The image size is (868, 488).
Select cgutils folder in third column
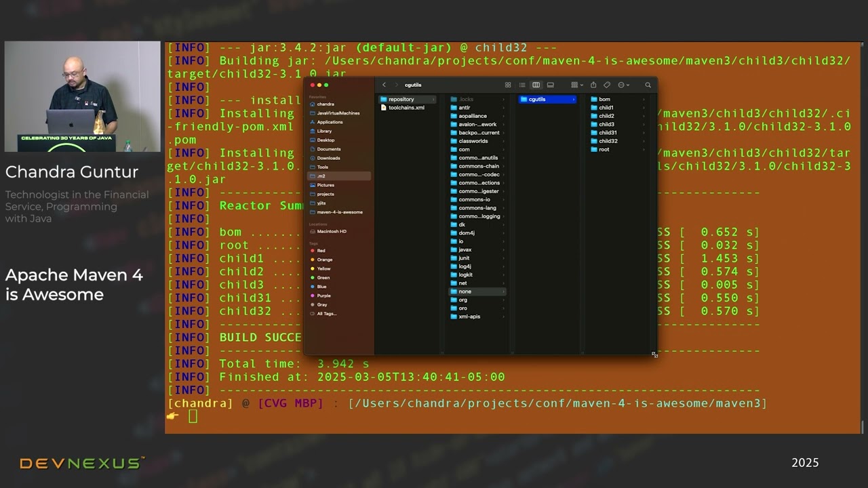pyautogui.click(x=547, y=99)
